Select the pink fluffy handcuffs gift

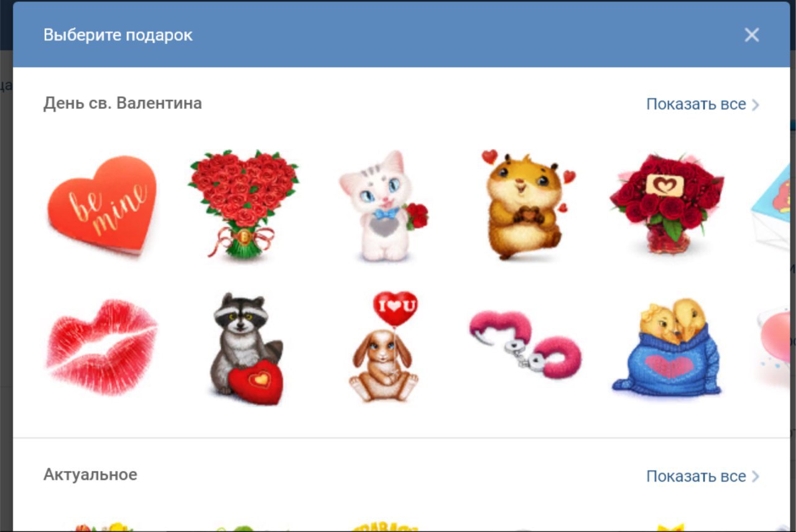click(525, 345)
